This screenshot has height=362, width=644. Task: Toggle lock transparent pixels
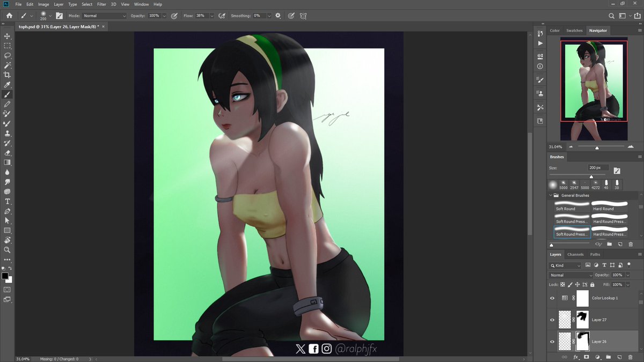563,284
